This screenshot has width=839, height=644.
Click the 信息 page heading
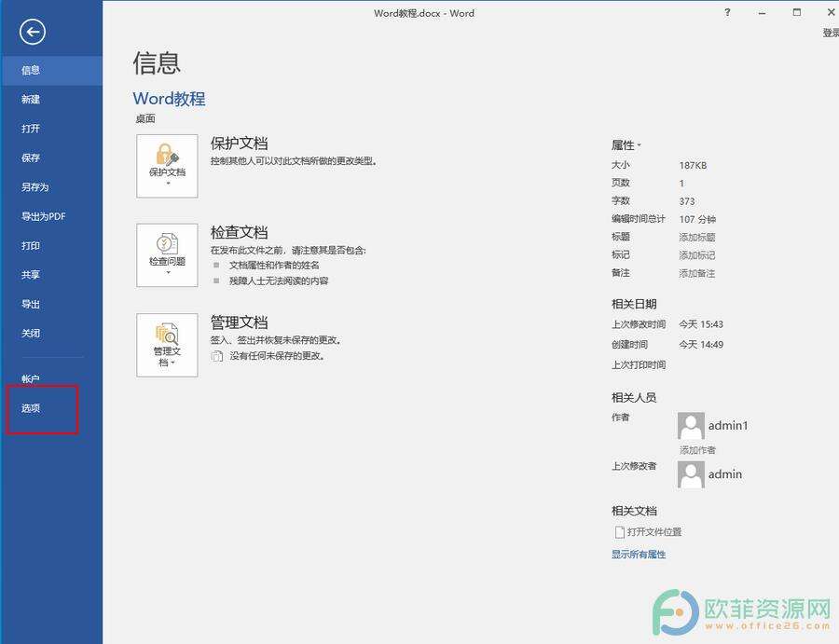157,63
